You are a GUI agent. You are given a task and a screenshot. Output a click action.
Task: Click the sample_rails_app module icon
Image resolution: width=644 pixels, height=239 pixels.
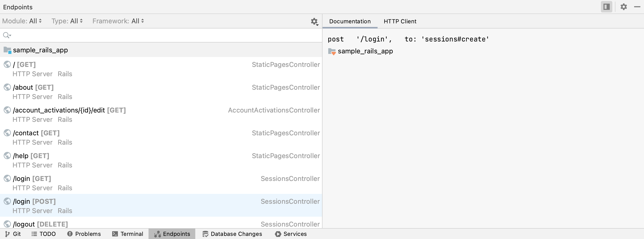[x=7, y=50]
